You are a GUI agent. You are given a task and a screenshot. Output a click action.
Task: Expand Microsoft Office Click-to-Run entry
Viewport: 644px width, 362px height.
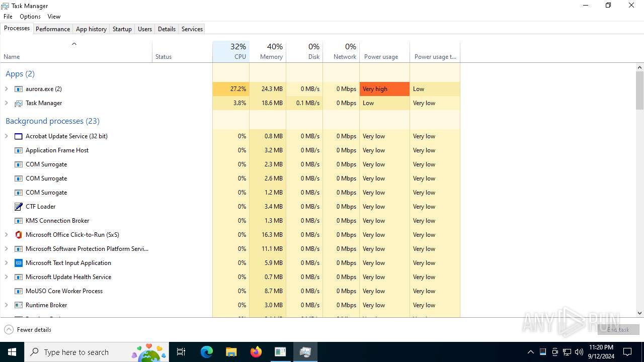7,235
